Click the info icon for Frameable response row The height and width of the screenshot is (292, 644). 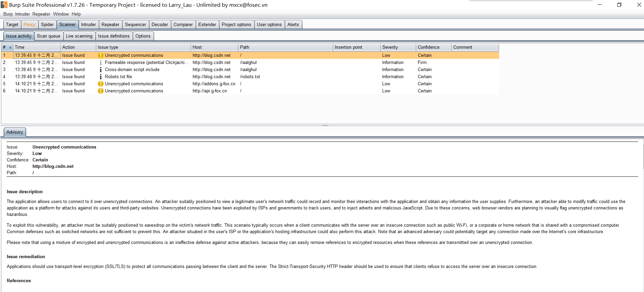point(101,63)
